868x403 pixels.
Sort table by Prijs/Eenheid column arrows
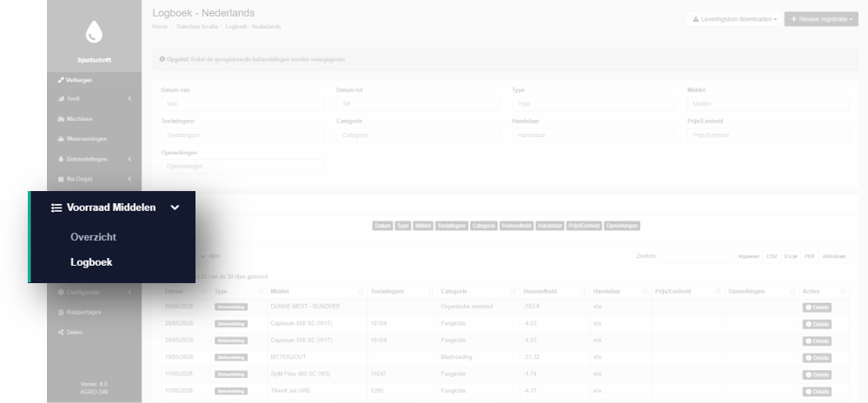719,292
